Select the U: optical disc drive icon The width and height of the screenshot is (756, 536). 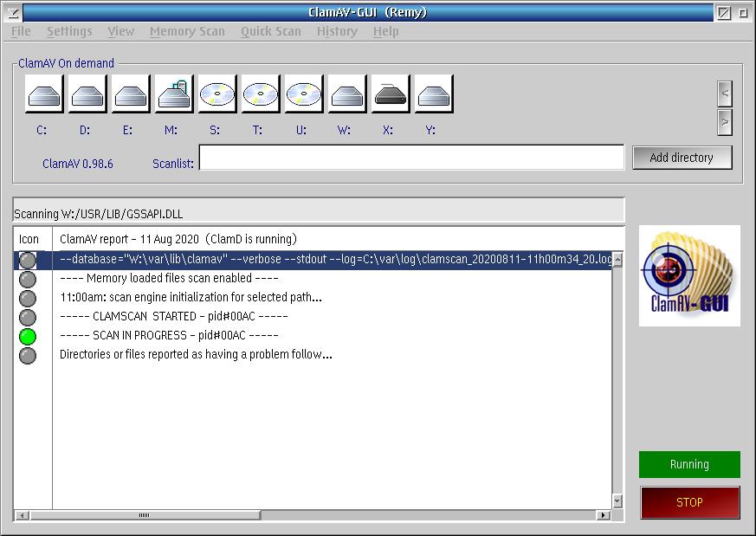[304, 94]
